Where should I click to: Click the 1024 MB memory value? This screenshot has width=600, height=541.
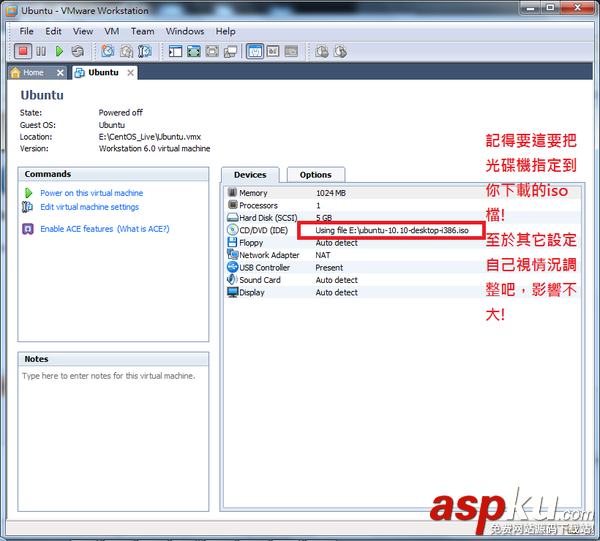click(331, 193)
